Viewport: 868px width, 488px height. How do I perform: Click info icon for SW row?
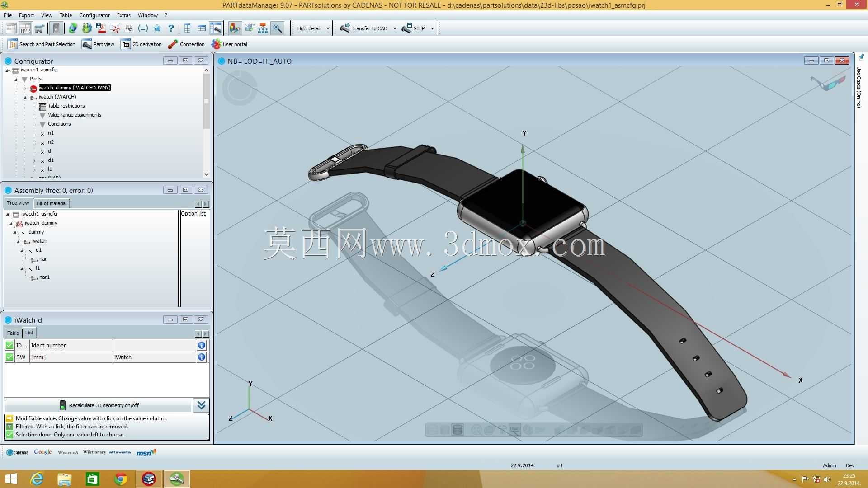tap(202, 357)
